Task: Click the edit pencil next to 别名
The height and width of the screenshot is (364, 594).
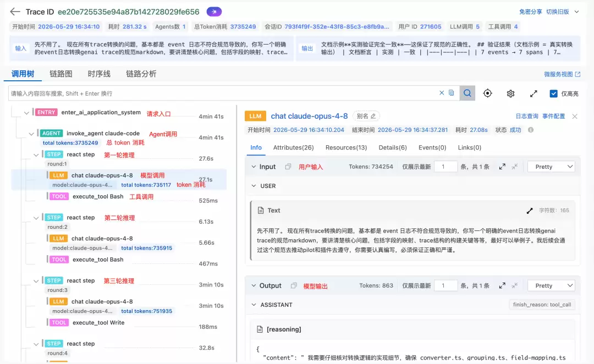Action: [373, 116]
